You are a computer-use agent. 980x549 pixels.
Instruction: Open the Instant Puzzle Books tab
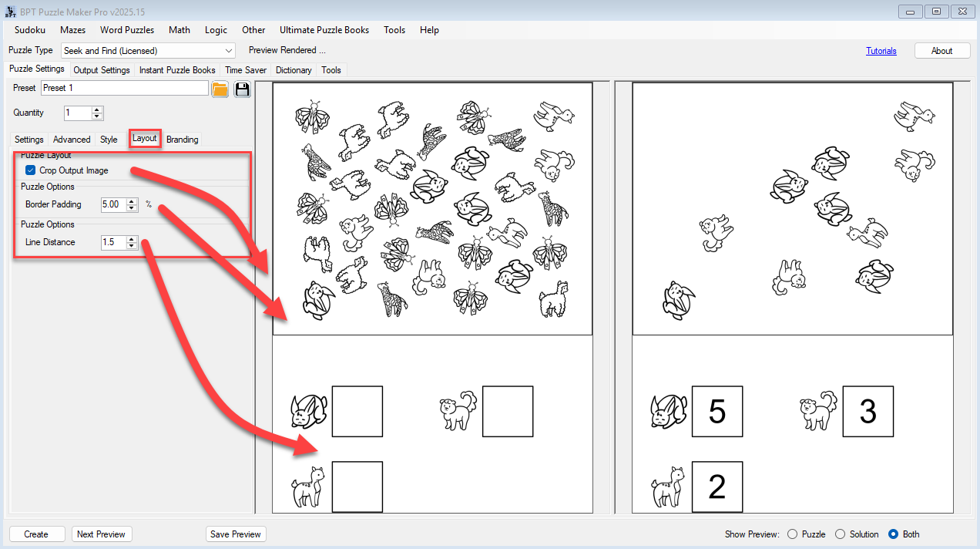point(177,70)
